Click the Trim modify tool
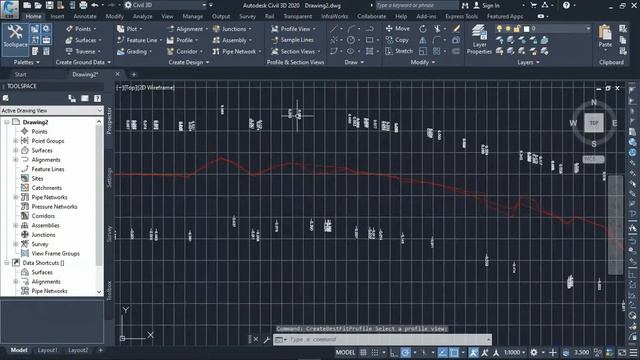The height and width of the screenshot is (360, 640). tap(437, 29)
